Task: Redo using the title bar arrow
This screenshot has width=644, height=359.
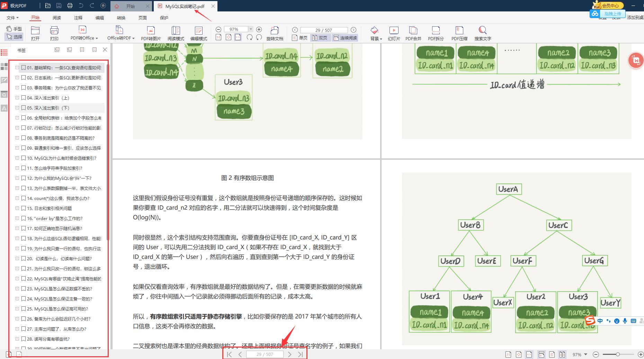Action: pyautogui.click(x=92, y=6)
